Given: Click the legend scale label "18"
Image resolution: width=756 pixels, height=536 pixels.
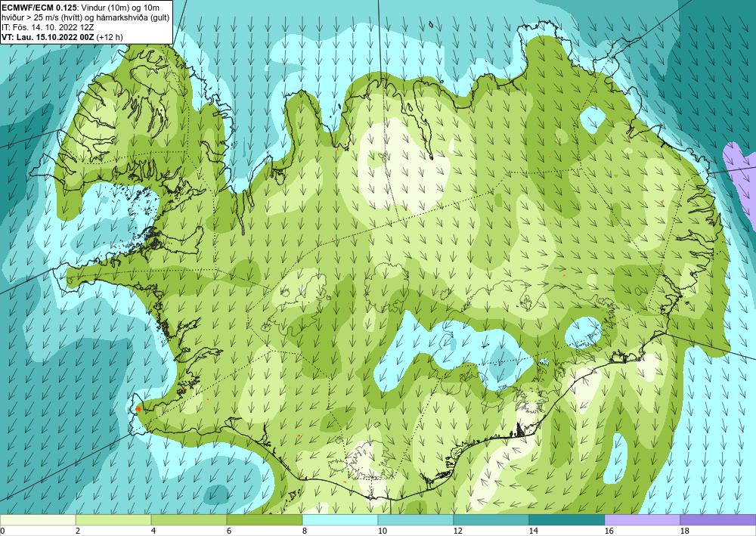Looking at the screenshot, I should (x=685, y=531).
